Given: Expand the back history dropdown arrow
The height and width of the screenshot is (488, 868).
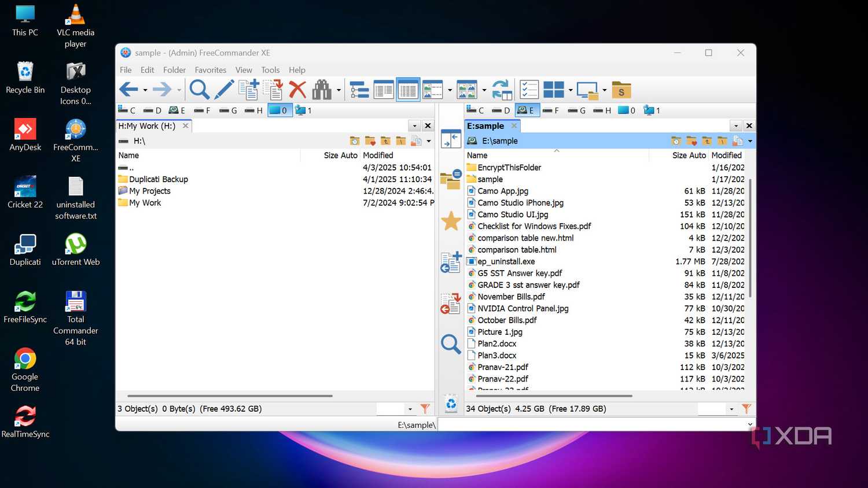Looking at the screenshot, I should (x=145, y=90).
